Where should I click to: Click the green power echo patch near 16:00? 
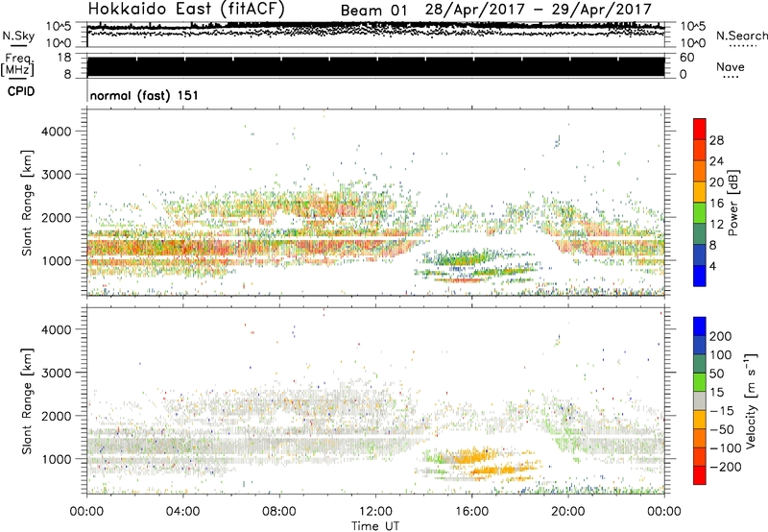pos(466,256)
